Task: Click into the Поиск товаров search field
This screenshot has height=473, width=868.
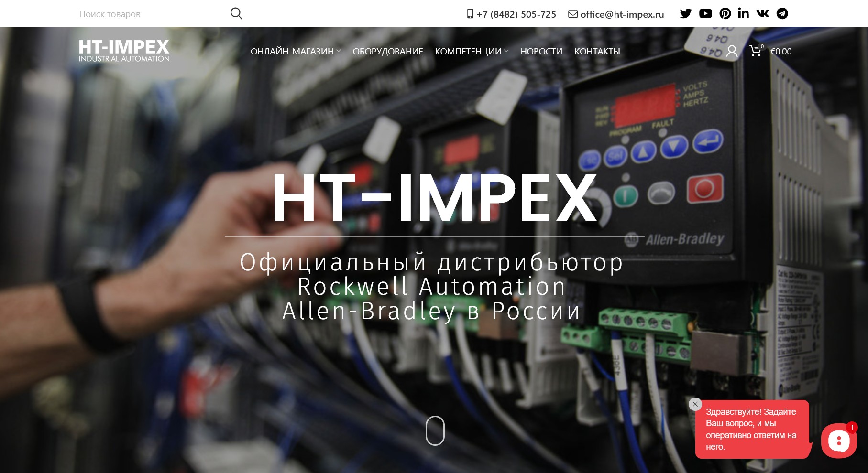Action: pos(148,14)
